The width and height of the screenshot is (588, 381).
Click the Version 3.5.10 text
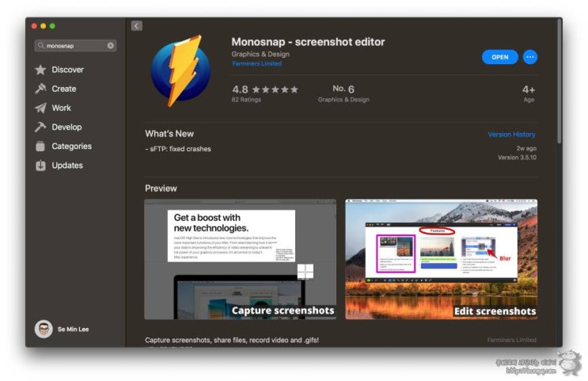pyautogui.click(x=517, y=158)
